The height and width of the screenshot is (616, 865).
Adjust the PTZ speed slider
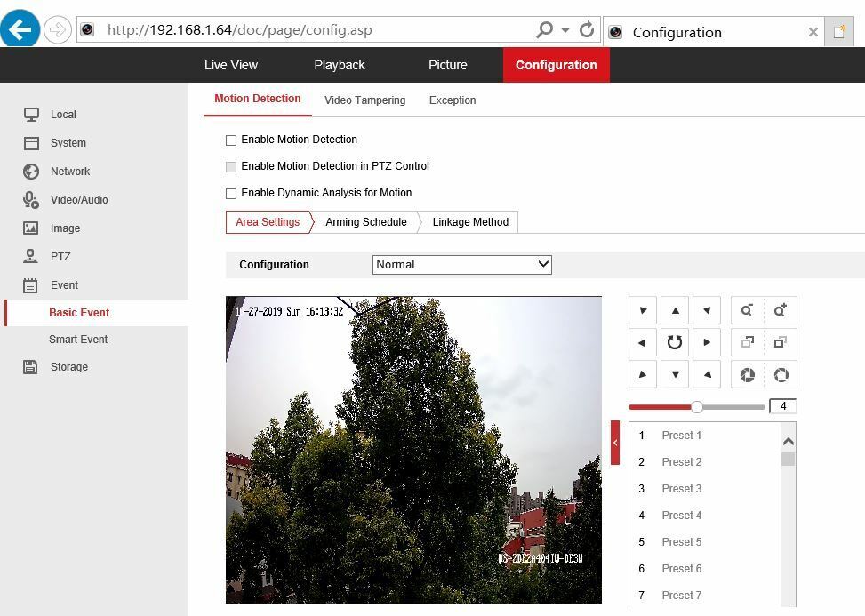click(x=697, y=407)
